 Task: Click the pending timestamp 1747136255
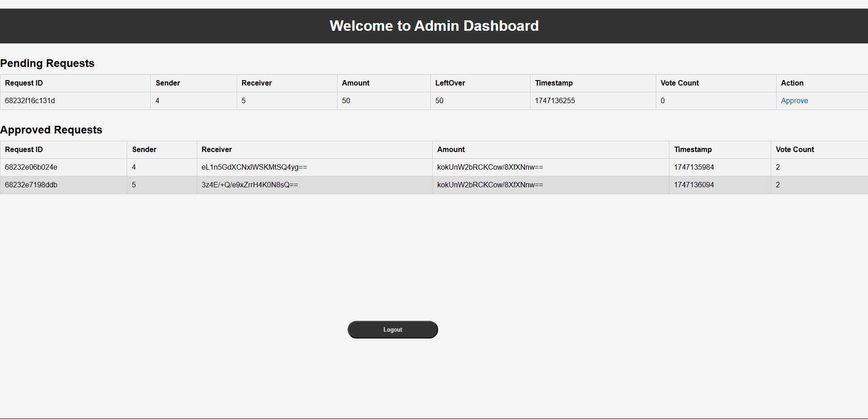pos(555,101)
